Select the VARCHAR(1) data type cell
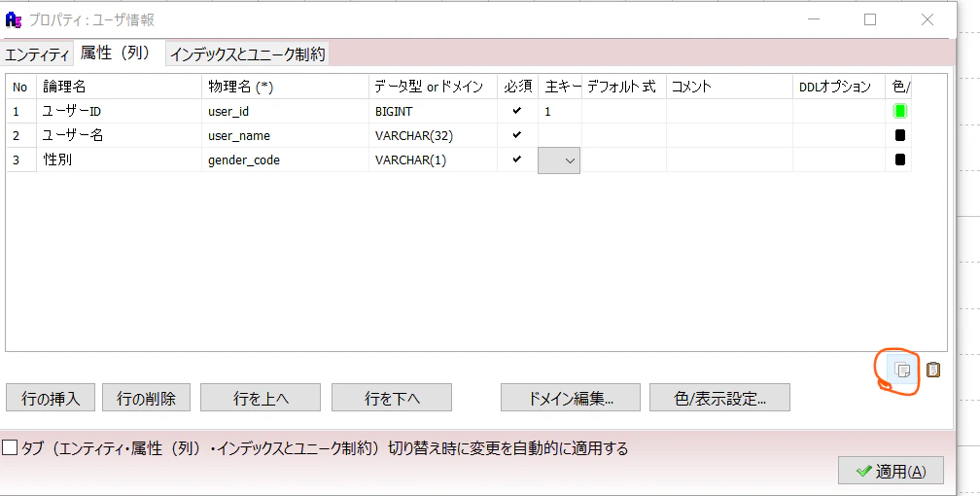 pos(434,159)
